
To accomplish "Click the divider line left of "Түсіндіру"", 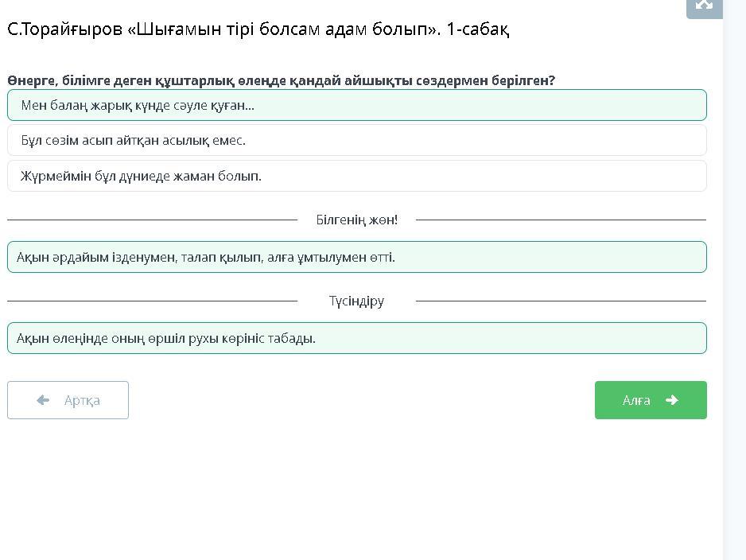I will coord(151,301).
